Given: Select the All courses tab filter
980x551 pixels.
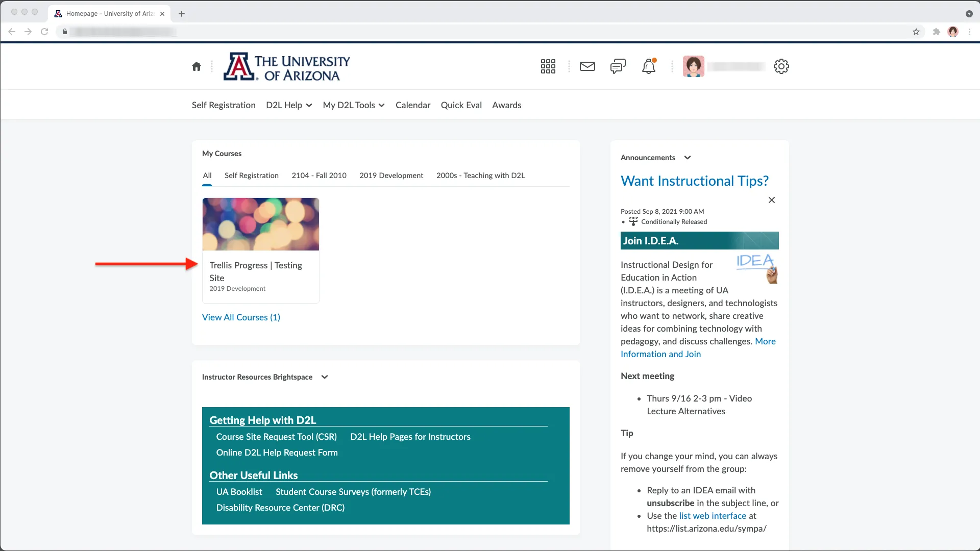Looking at the screenshot, I should tap(206, 175).
